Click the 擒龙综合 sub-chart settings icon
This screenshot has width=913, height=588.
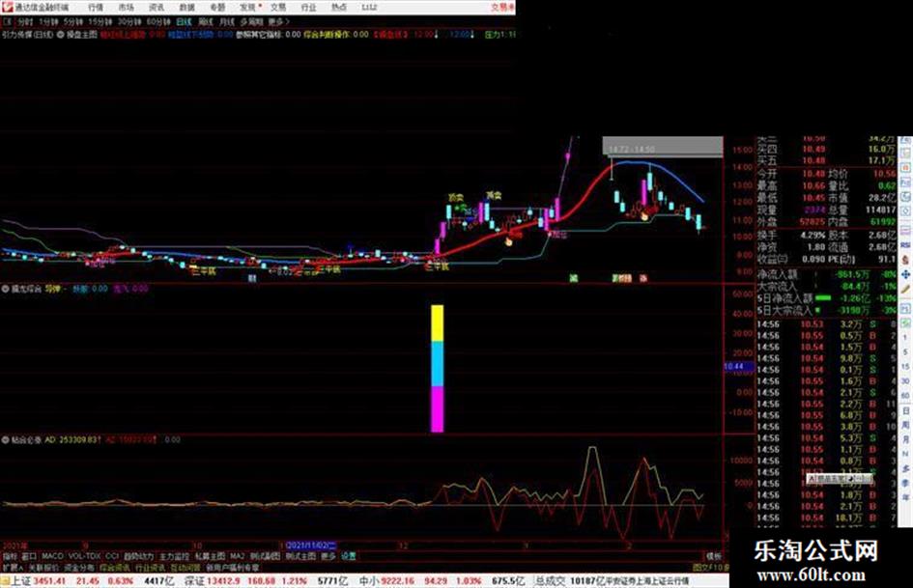tap(5, 289)
